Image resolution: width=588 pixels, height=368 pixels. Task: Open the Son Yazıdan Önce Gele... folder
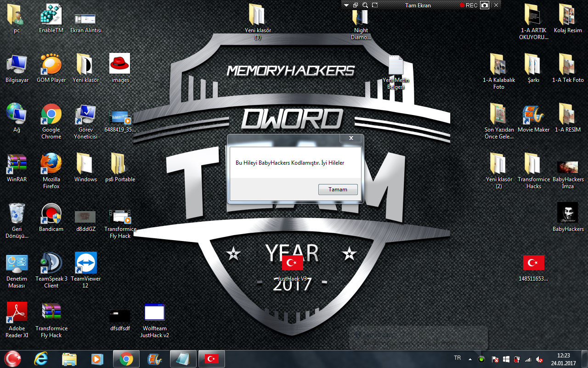point(499,121)
